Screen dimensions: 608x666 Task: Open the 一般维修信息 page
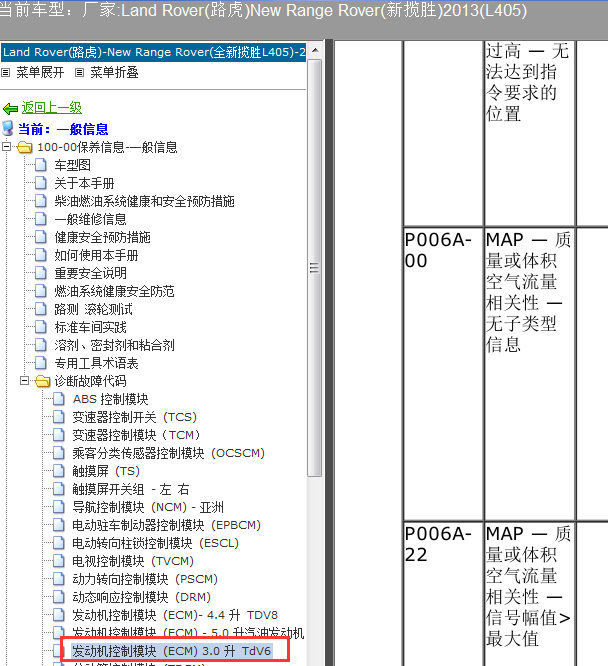tap(90, 219)
